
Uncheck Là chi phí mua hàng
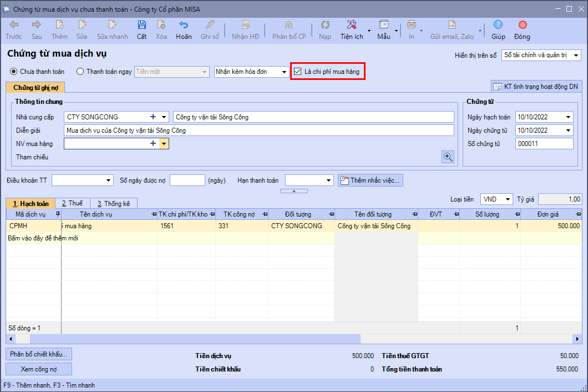pos(298,72)
